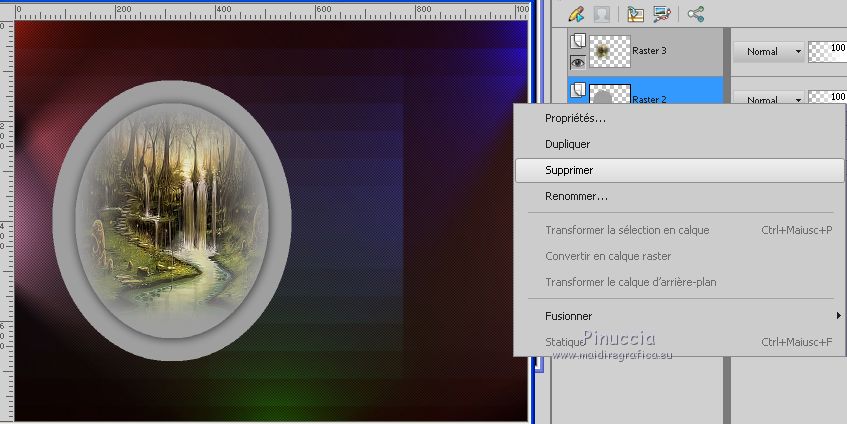Select the Raster 3 layer name

(649, 51)
